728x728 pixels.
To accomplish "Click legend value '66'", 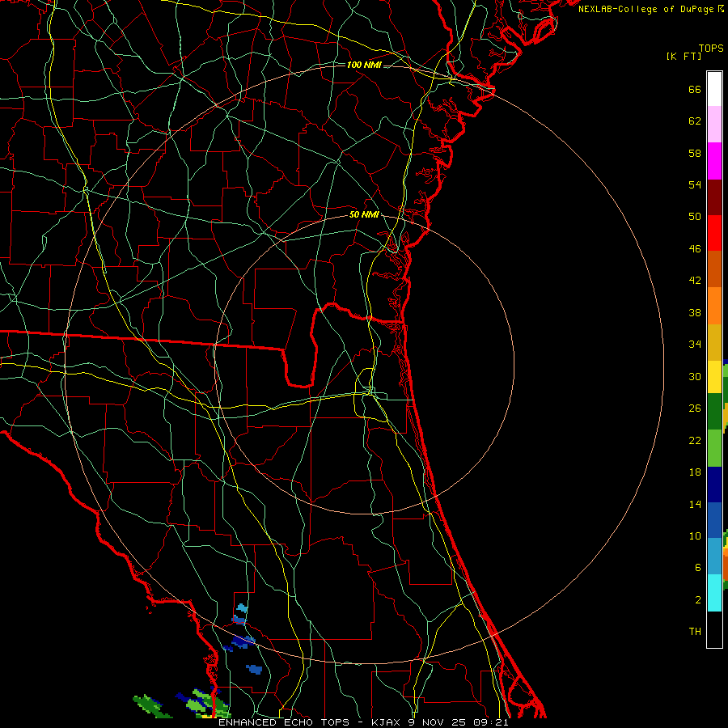I will click(x=695, y=90).
